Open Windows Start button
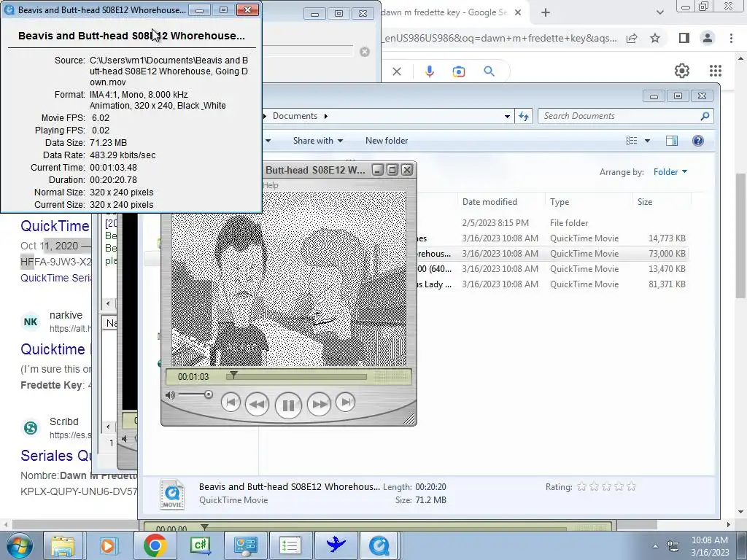Image resolution: width=747 pixels, height=560 pixels. coord(18,545)
